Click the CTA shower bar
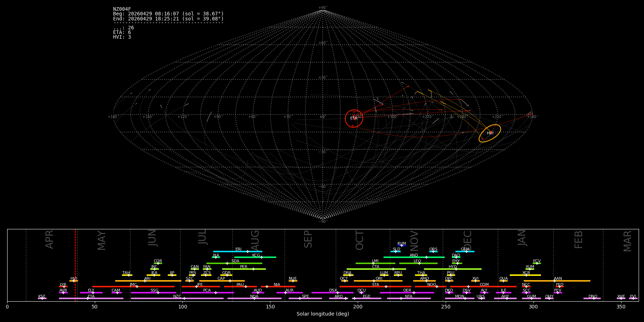 point(376,269)
